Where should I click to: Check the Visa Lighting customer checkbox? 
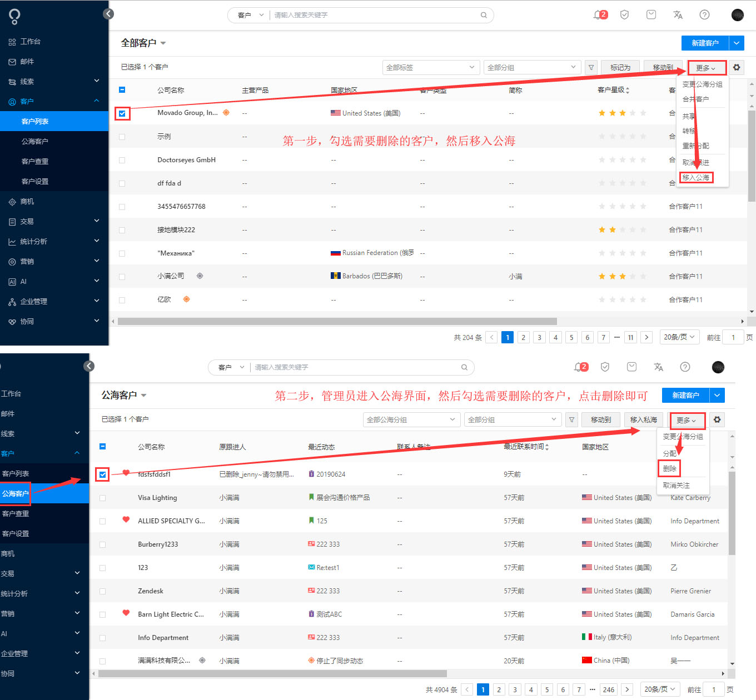click(102, 497)
